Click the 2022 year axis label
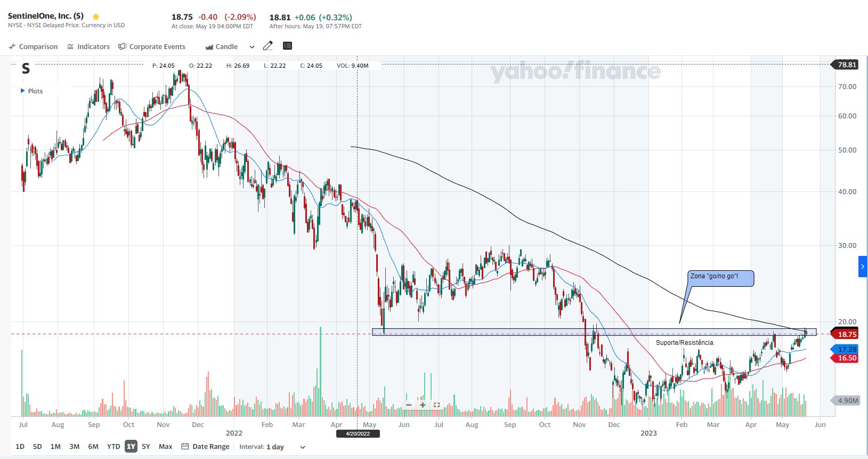Image resolution: width=868 pixels, height=459 pixels. coord(234,433)
